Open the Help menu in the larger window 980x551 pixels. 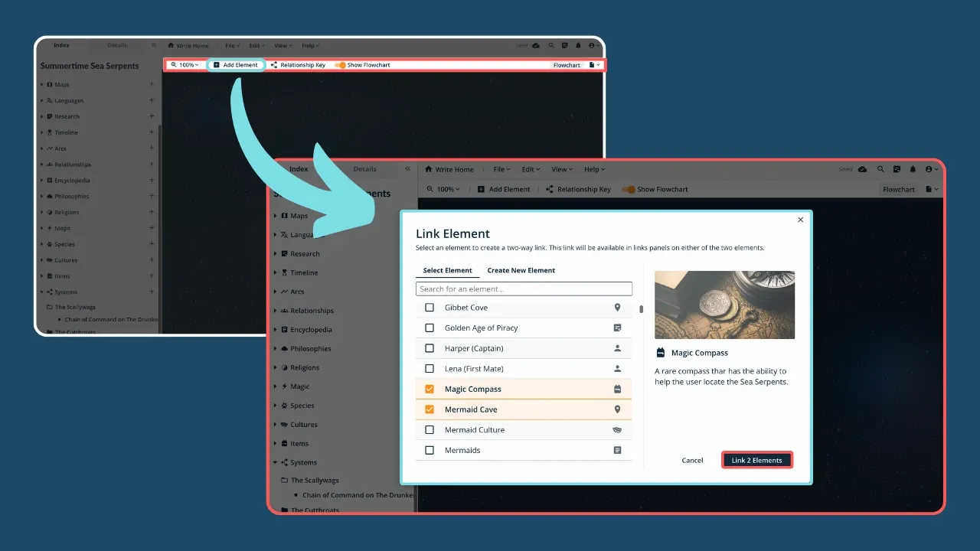tap(594, 169)
